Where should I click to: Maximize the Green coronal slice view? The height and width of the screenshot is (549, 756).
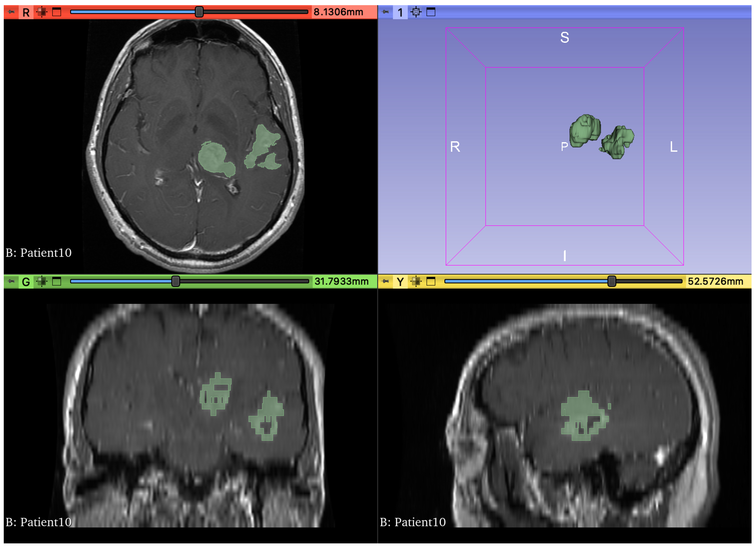tap(57, 282)
